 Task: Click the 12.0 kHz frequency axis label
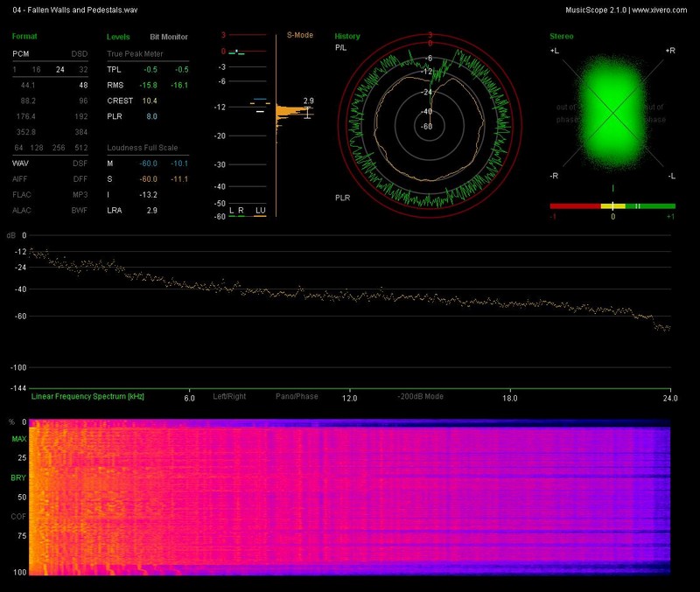coord(349,398)
